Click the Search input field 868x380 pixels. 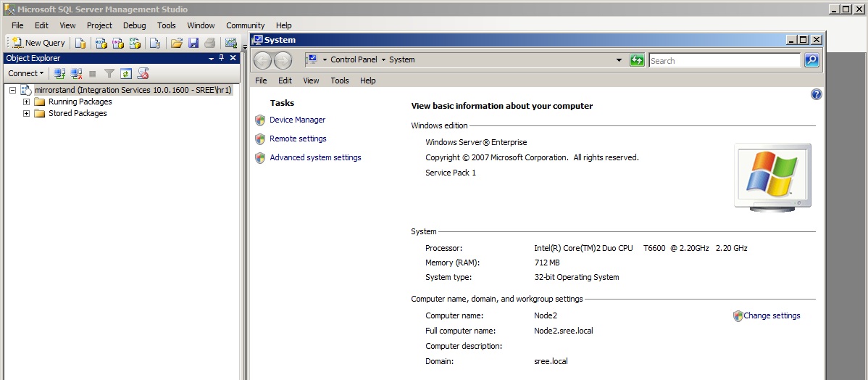(x=724, y=61)
